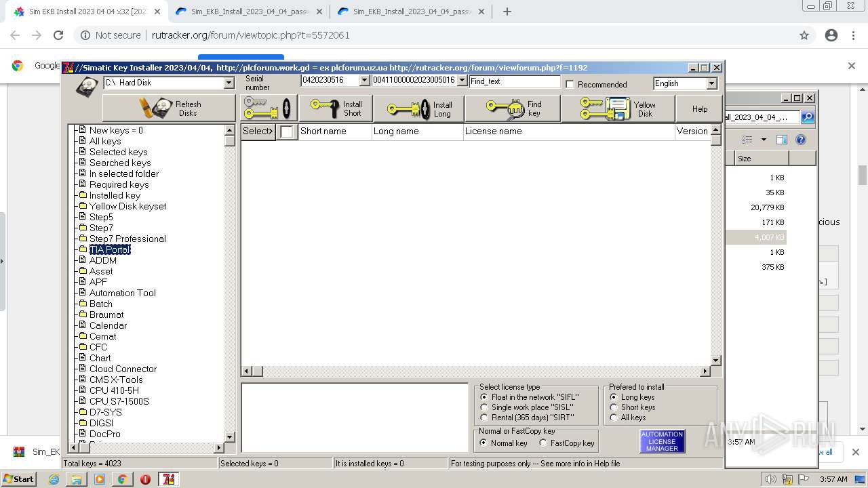This screenshot has height=488, width=868.
Task: Reload the Chrome page
Action: (58, 35)
